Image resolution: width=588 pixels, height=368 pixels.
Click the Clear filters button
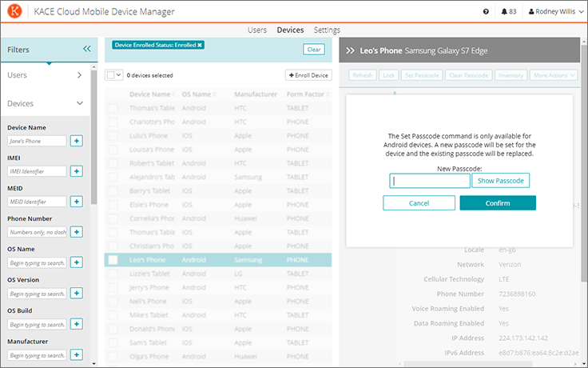coord(314,50)
